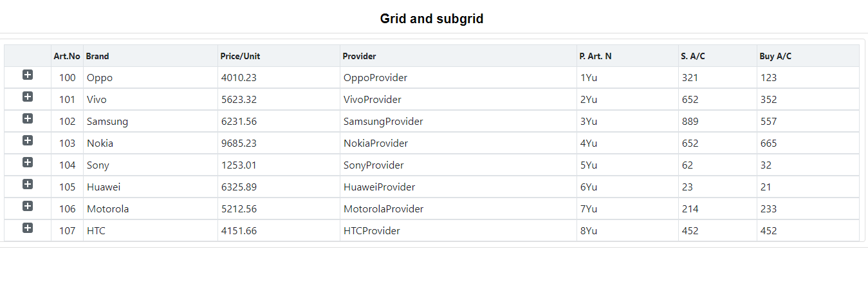Click the Motorola brand cell

point(108,209)
